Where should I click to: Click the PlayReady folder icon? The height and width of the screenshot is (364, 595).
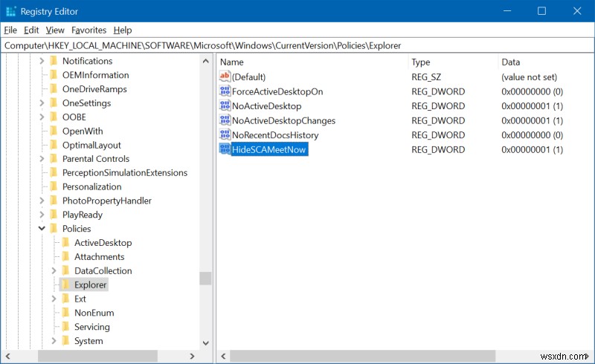54,215
